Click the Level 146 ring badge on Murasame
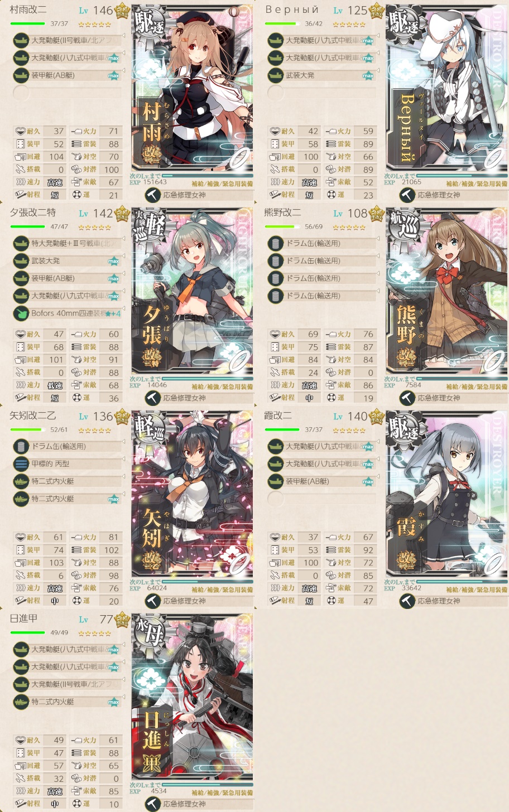The height and width of the screenshot is (812, 509). 122,11
